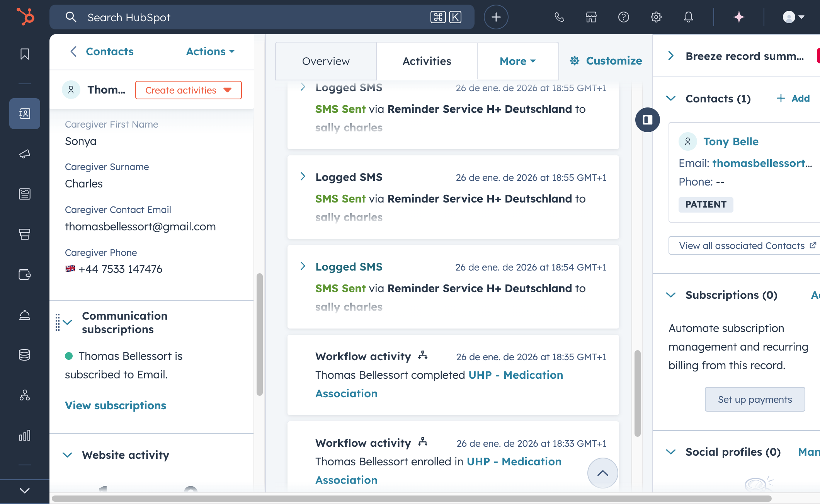
Task: Open the More tab menu
Action: [x=518, y=61]
